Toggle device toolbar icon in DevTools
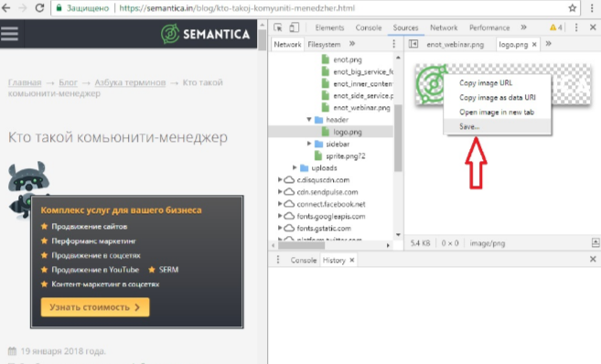This screenshot has height=364, width=601. 294,27
